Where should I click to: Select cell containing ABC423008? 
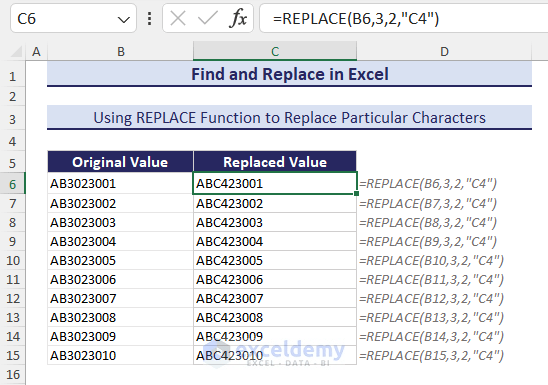pyautogui.click(x=275, y=318)
